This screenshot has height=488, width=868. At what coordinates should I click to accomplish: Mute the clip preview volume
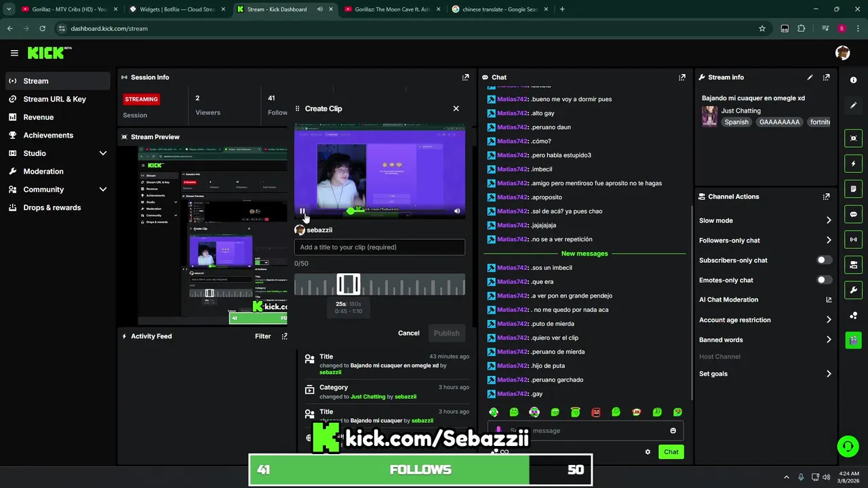tap(457, 211)
